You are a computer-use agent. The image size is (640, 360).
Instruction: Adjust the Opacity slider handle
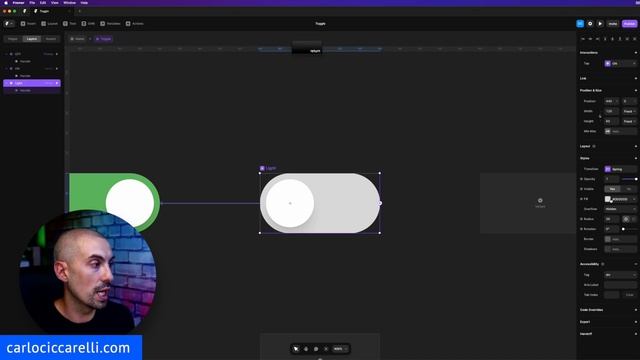point(636,179)
